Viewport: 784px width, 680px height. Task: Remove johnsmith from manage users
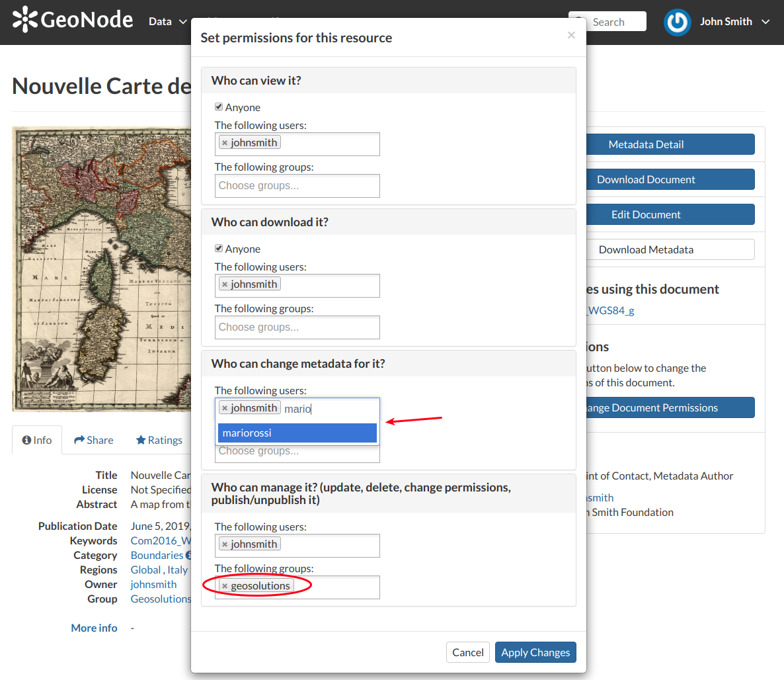coord(225,544)
